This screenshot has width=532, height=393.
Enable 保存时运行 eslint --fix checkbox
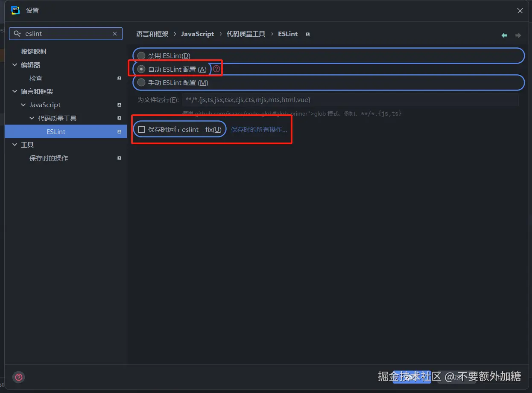point(142,130)
